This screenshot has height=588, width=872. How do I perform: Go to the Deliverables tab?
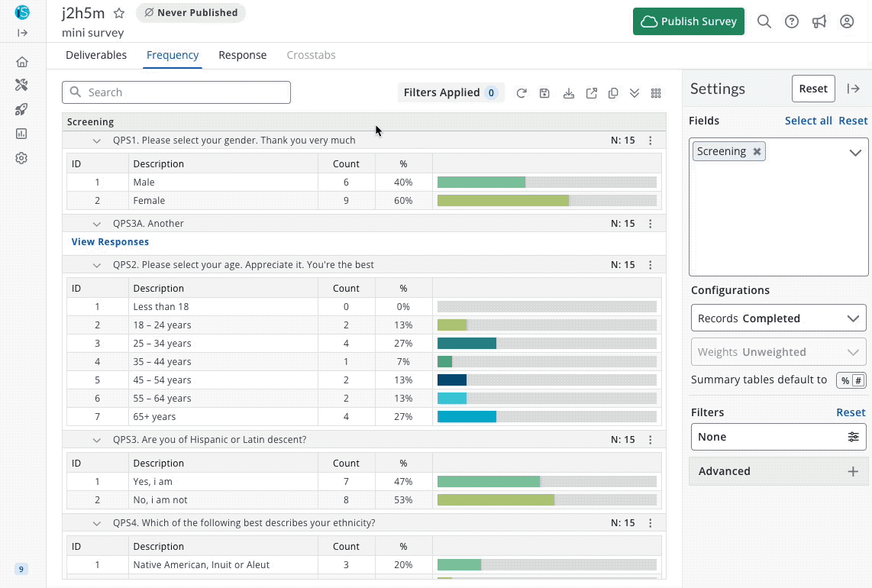[96, 55]
